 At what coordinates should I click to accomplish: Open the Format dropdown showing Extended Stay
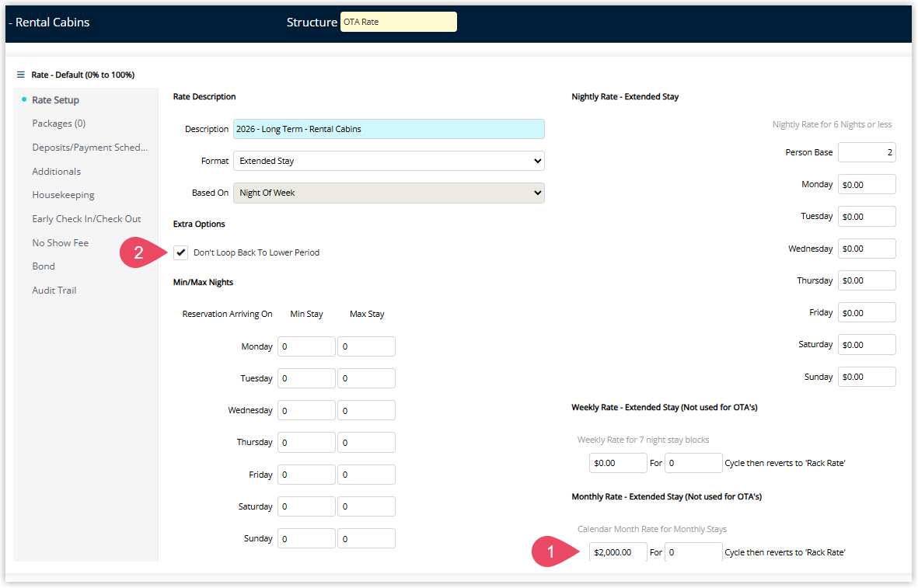click(x=389, y=161)
